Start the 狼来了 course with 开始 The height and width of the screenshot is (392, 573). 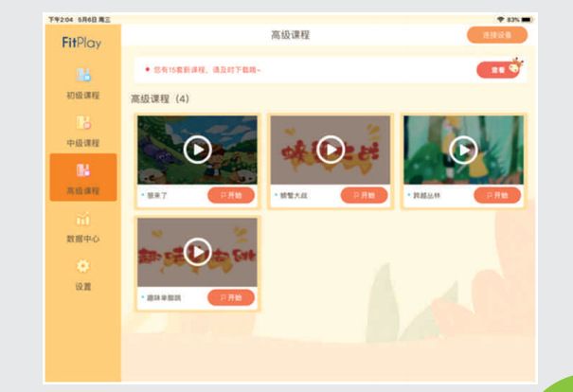coord(231,195)
